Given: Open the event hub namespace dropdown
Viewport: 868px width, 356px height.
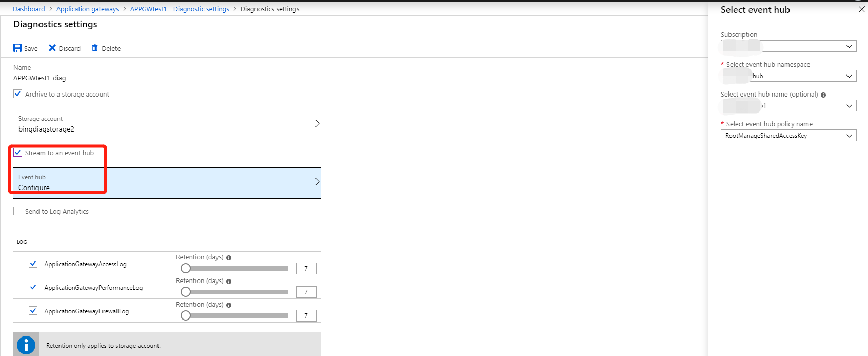Looking at the screenshot, I should [x=788, y=76].
